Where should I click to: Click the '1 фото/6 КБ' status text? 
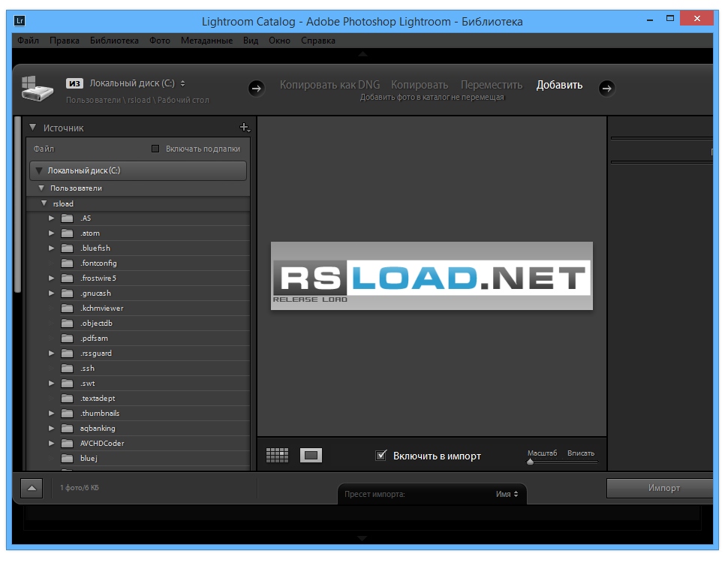pos(80,488)
